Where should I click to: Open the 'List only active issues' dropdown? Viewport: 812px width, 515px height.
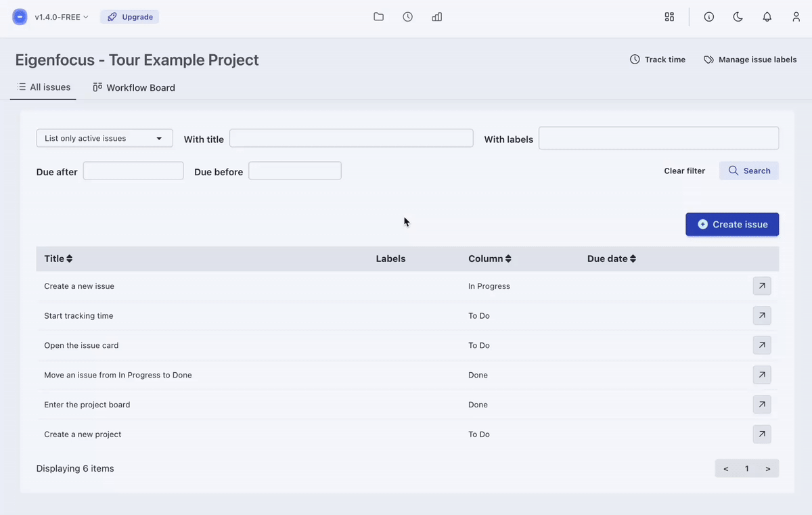pos(104,138)
